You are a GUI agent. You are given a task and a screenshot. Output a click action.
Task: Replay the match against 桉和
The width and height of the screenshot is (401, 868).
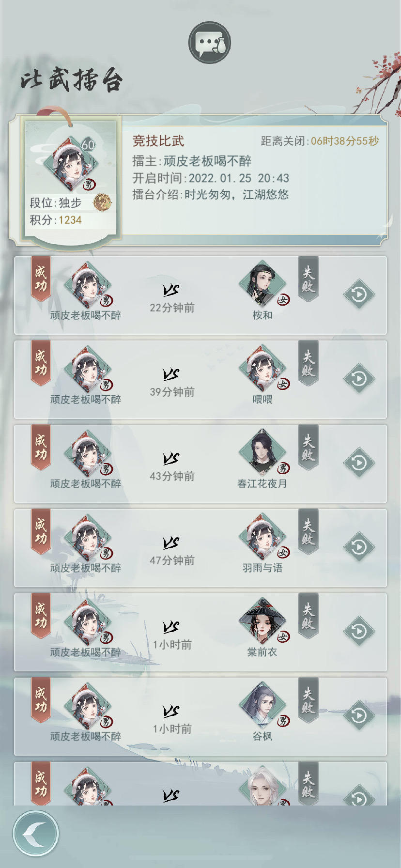(x=359, y=294)
